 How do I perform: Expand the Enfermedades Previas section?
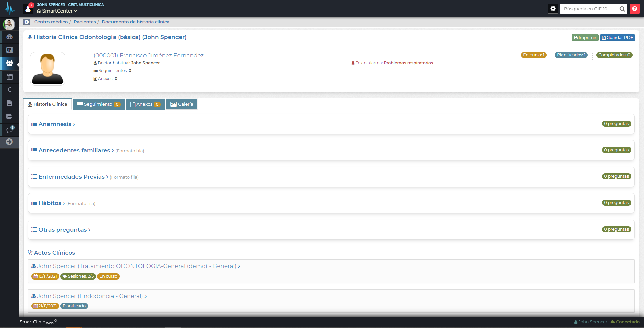(71, 177)
